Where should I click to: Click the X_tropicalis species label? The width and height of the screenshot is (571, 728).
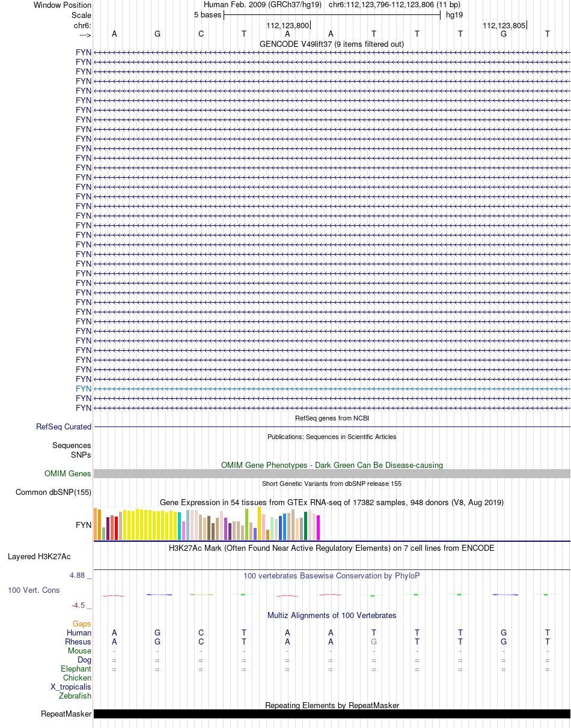[x=71, y=687]
